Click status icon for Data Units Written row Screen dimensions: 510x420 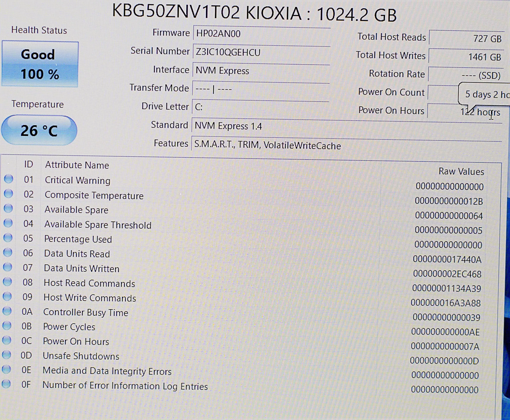(x=7, y=267)
